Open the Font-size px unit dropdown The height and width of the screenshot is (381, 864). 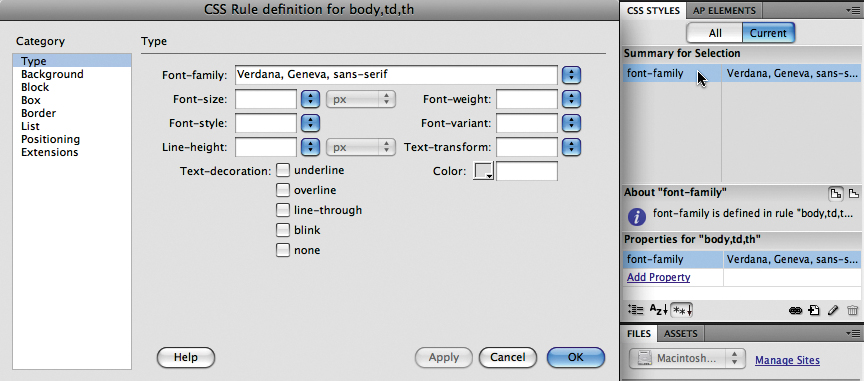pyautogui.click(x=361, y=99)
